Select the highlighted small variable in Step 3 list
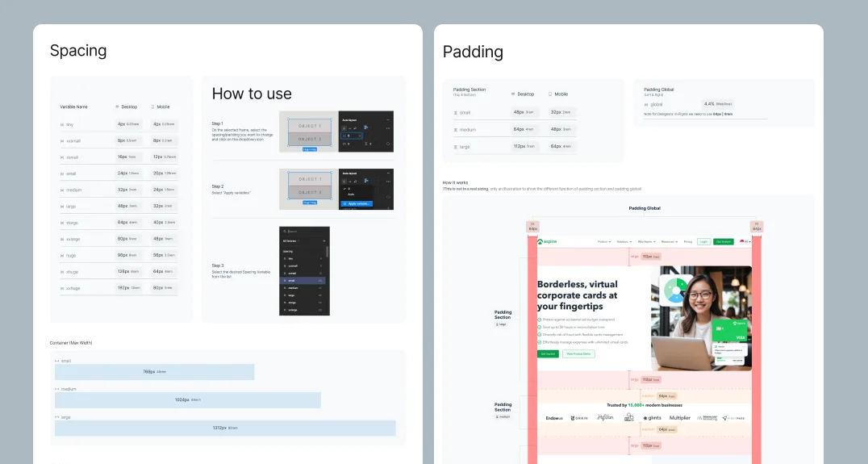Viewport: 868px width, 464px height. (x=303, y=281)
